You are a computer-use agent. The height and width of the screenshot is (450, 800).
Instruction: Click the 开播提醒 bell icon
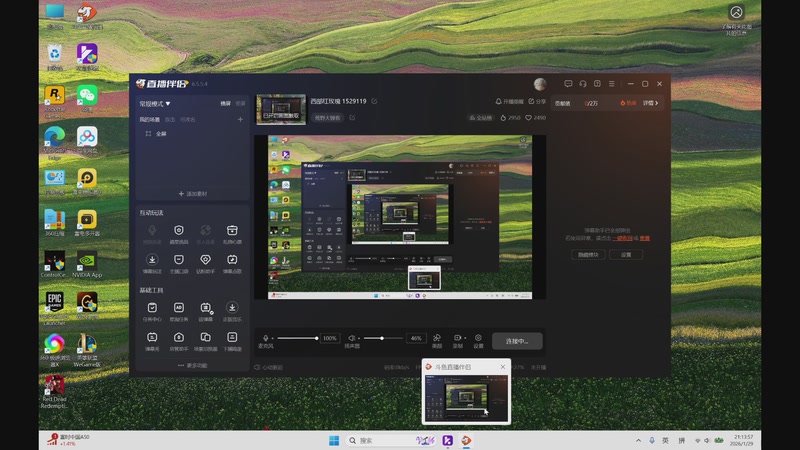coord(498,102)
